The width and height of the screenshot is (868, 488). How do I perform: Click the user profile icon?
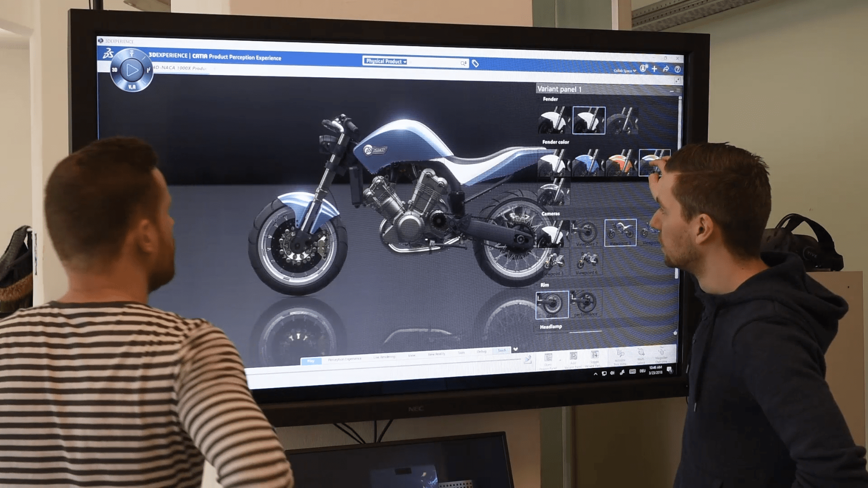point(643,68)
